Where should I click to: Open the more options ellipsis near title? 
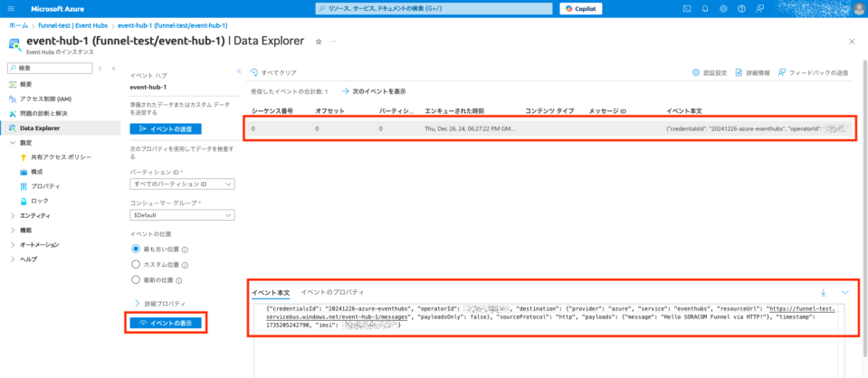(x=333, y=42)
